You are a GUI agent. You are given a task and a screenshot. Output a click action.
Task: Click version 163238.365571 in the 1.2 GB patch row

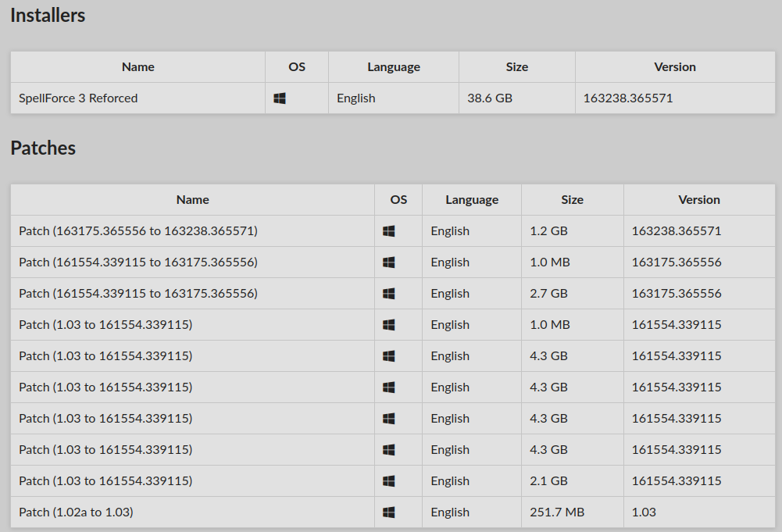[677, 231]
